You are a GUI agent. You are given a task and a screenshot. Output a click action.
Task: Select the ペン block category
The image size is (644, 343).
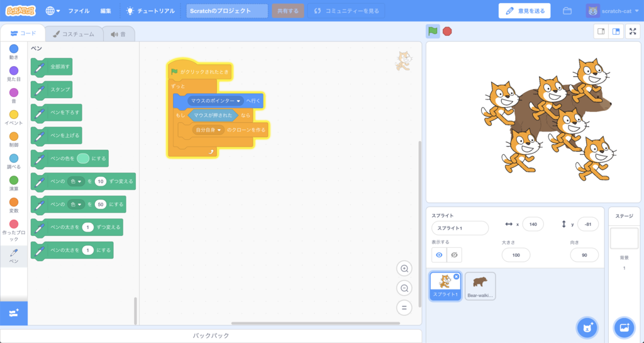pyautogui.click(x=14, y=256)
